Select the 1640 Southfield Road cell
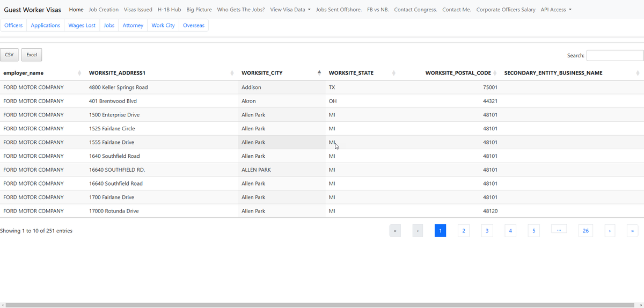 tap(162, 156)
